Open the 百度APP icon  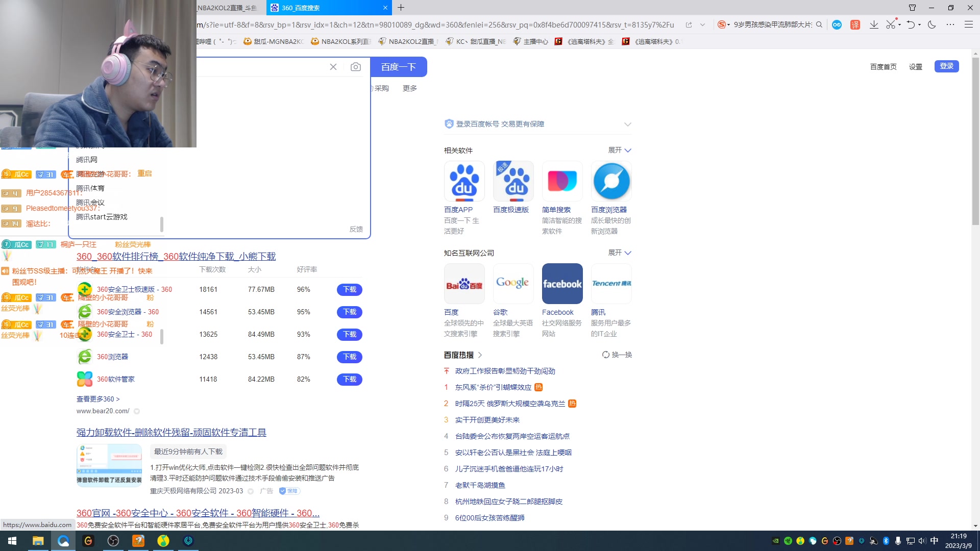[464, 181]
